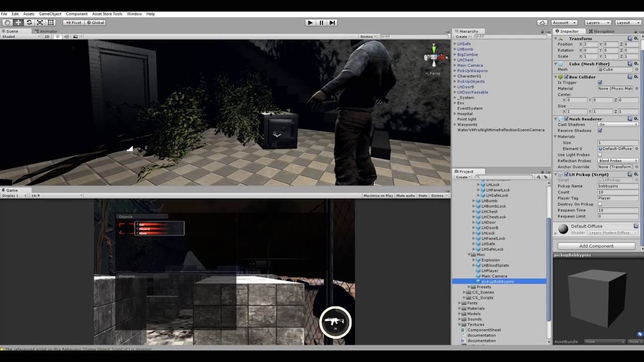Select the Scale tool
Viewport: 644px width, 362px height.
[40, 22]
